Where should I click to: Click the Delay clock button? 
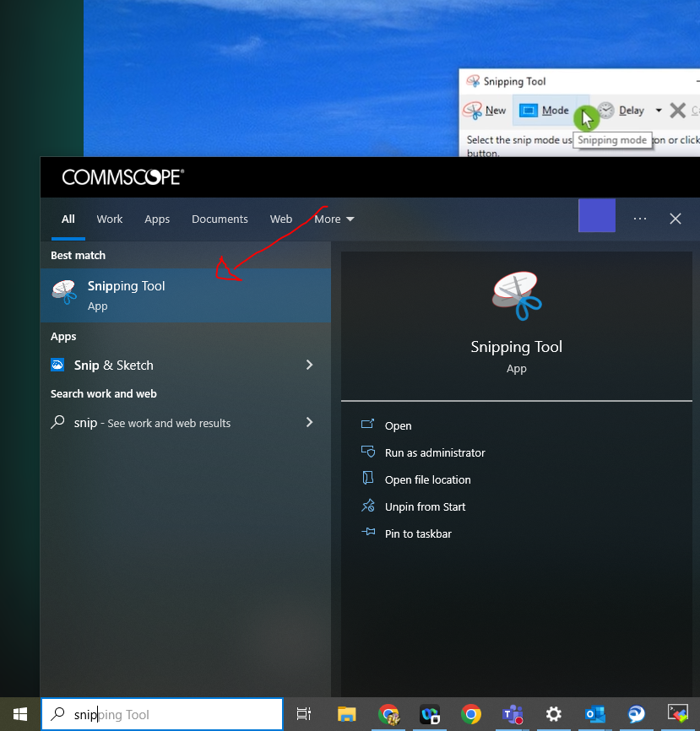point(621,111)
